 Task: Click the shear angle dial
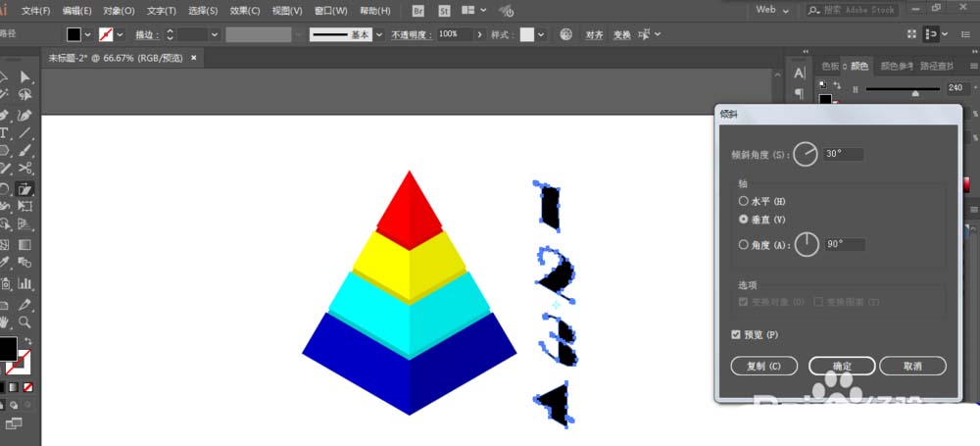click(x=806, y=154)
